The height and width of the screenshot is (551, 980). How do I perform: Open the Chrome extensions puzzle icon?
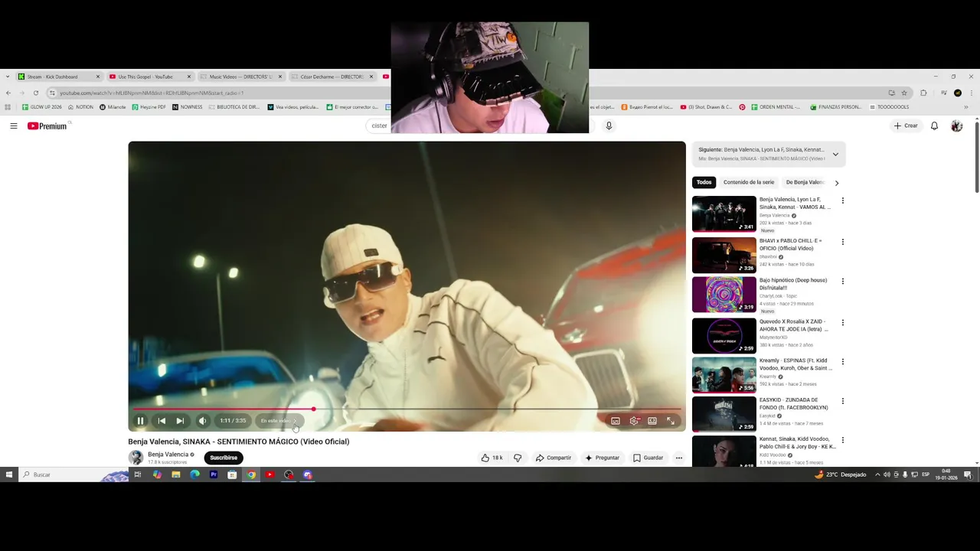923,93
